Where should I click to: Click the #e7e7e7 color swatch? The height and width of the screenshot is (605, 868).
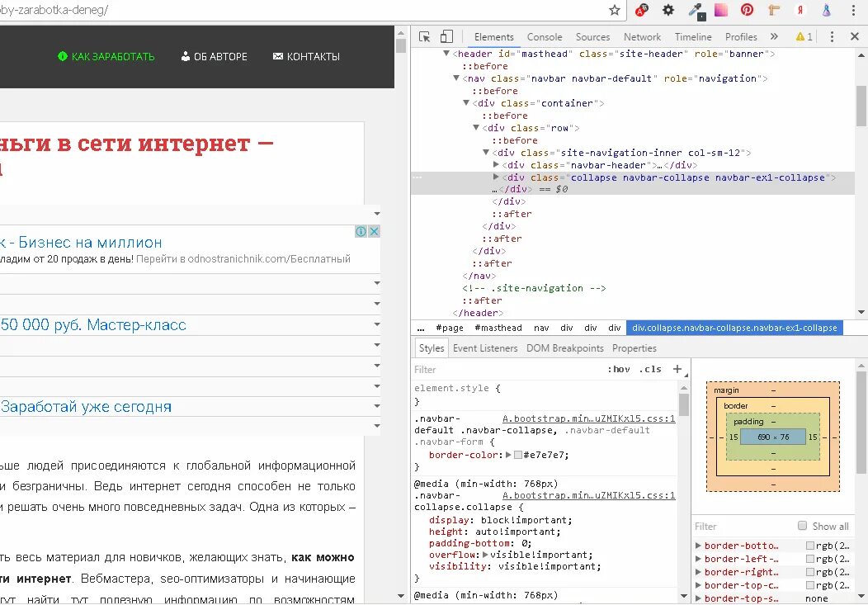tap(518, 455)
